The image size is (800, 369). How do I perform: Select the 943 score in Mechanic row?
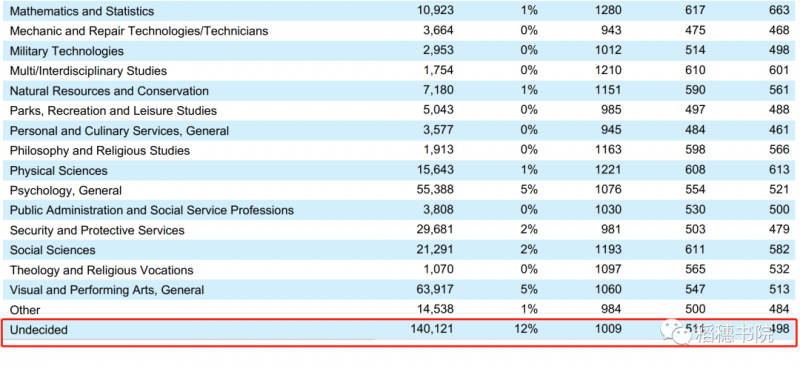(x=611, y=31)
